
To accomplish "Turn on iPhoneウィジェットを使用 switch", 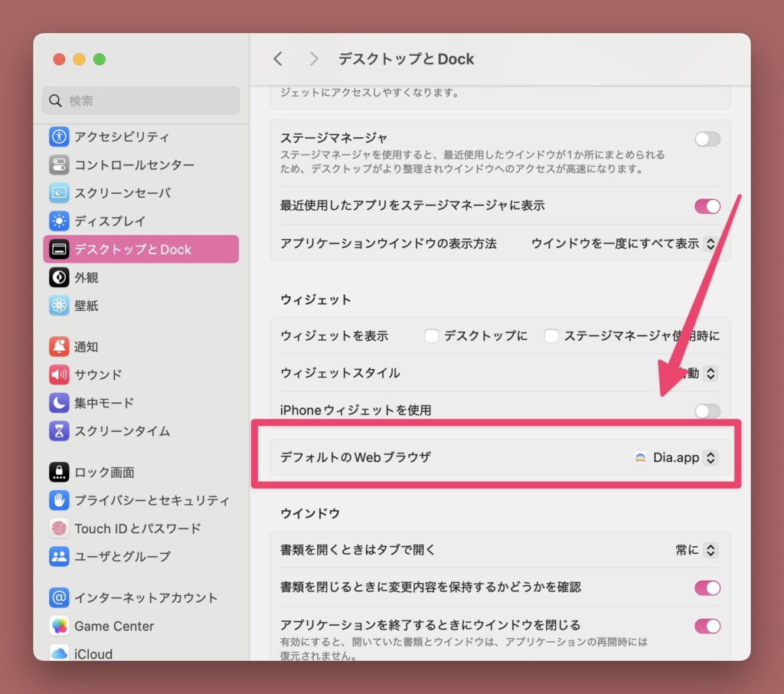I will click(x=707, y=411).
